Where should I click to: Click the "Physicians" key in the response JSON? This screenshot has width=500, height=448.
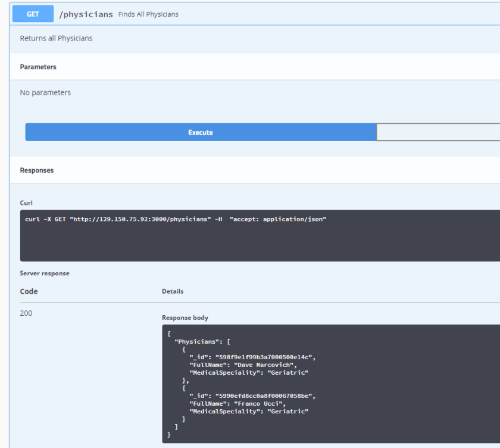click(194, 341)
